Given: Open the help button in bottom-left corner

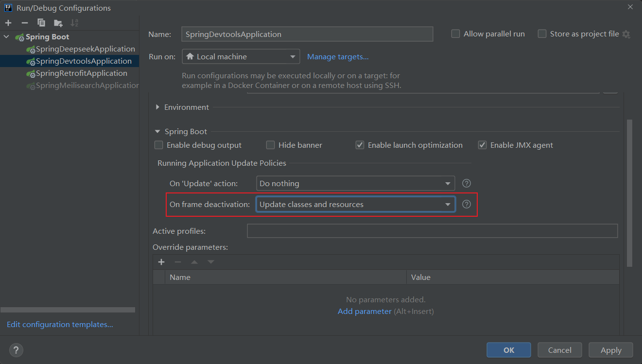Looking at the screenshot, I should point(16,350).
